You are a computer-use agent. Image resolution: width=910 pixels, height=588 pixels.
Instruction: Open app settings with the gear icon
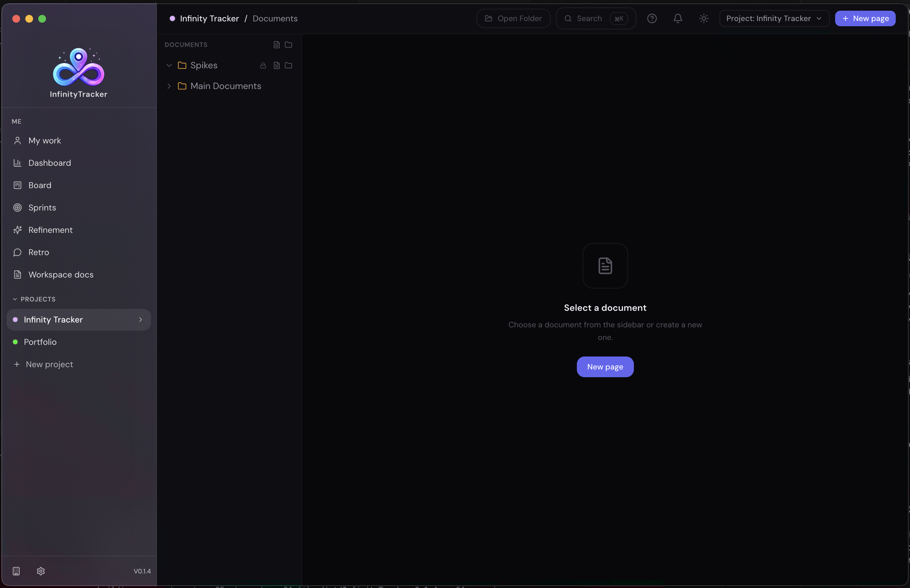tap(41, 571)
